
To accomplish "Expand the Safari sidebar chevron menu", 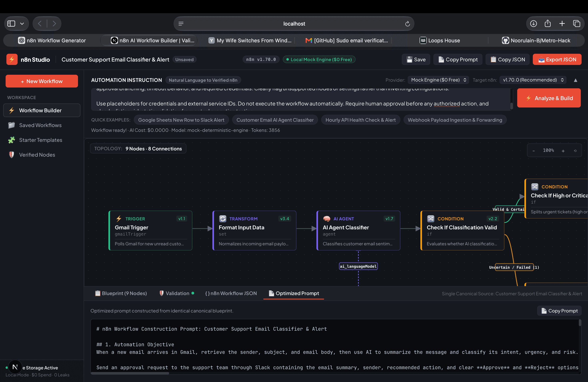I will tap(22, 24).
